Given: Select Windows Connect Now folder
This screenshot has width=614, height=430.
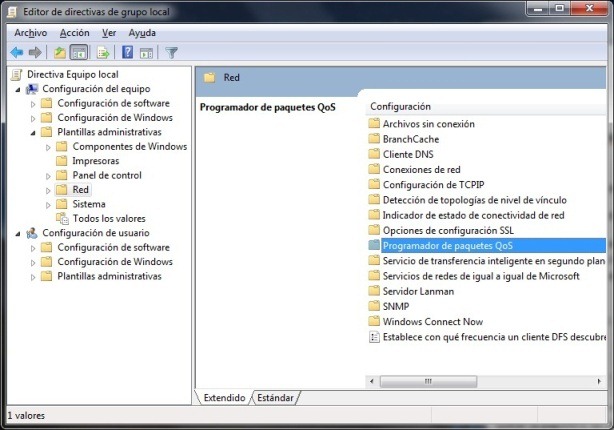Looking at the screenshot, I should (x=433, y=322).
